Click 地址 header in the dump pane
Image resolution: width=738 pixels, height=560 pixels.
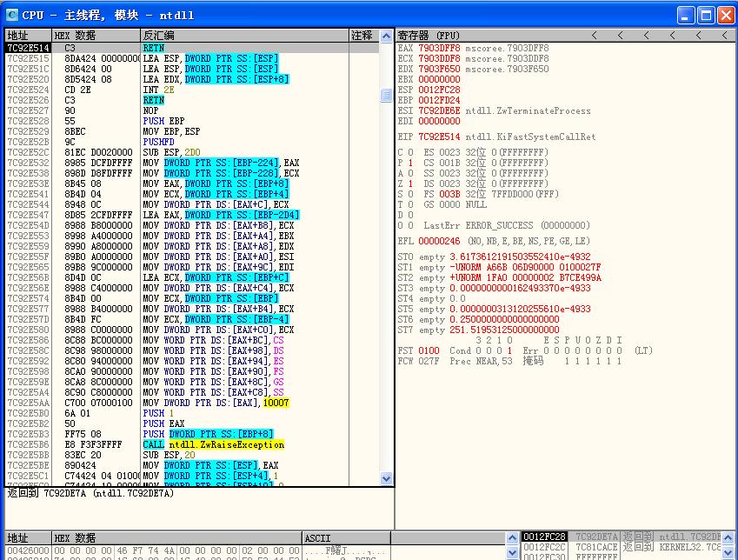(28, 538)
